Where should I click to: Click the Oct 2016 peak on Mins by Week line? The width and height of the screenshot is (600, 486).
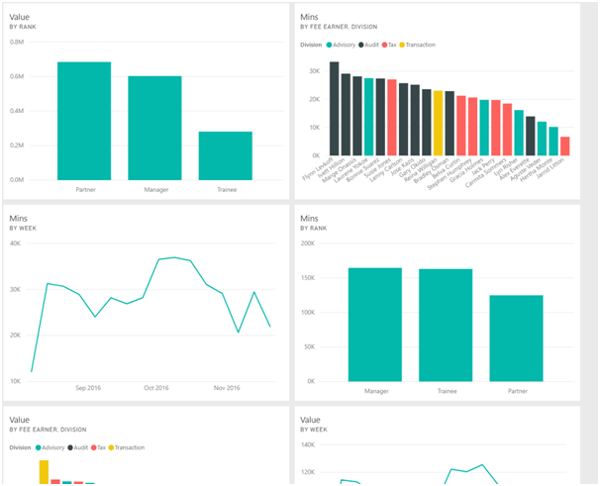[174, 258]
